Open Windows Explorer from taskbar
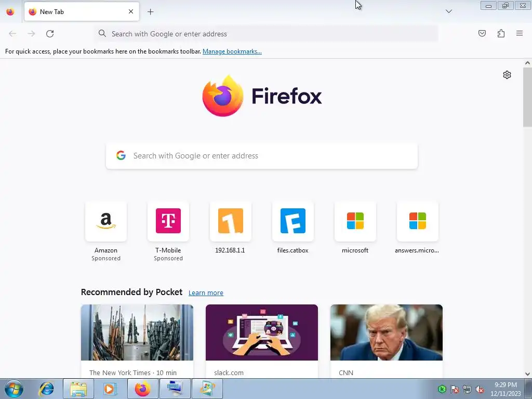532x399 pixels. (78, 389)
